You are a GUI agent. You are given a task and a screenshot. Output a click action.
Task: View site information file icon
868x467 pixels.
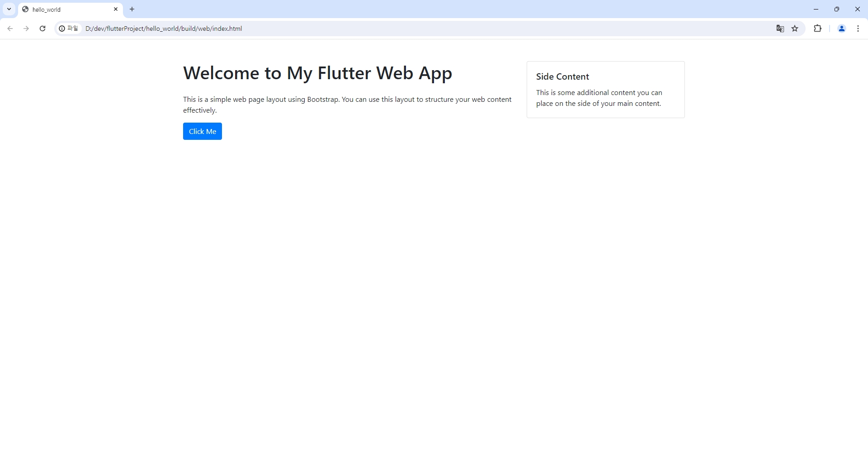tap(69, 29)
